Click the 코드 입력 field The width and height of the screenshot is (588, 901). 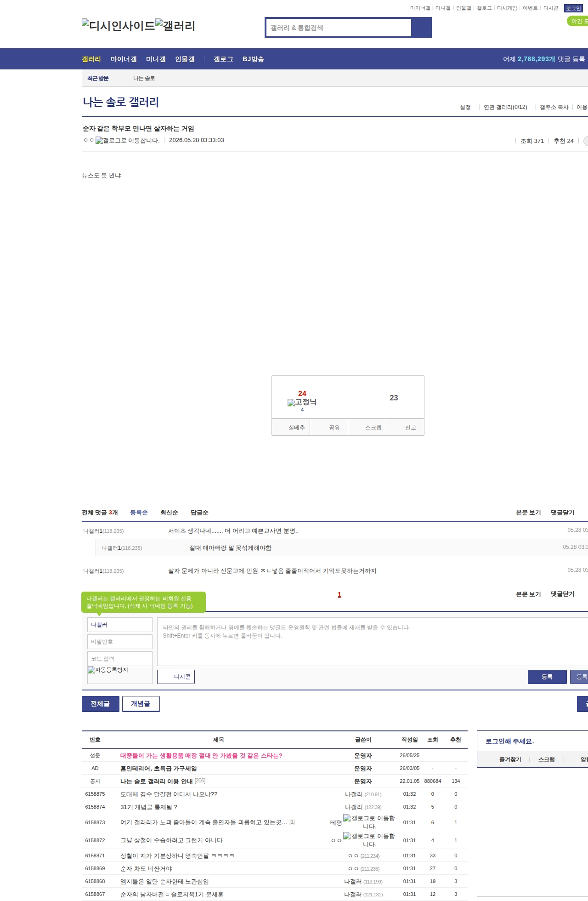click(x=119, y=659)
